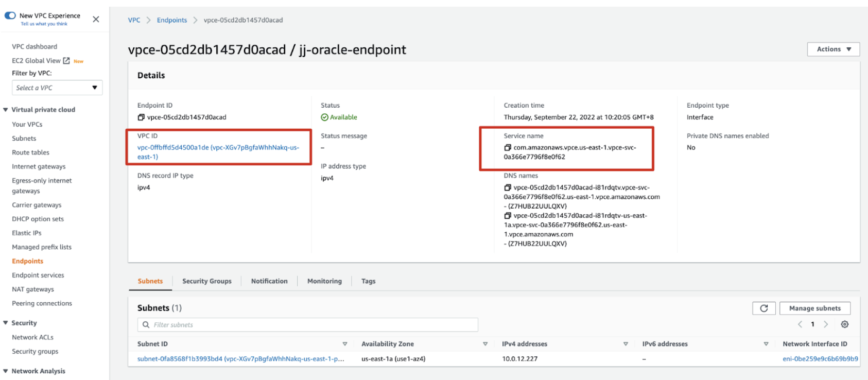
Task: Copy the Endpoint ID value
Action: tap(141, 117)
